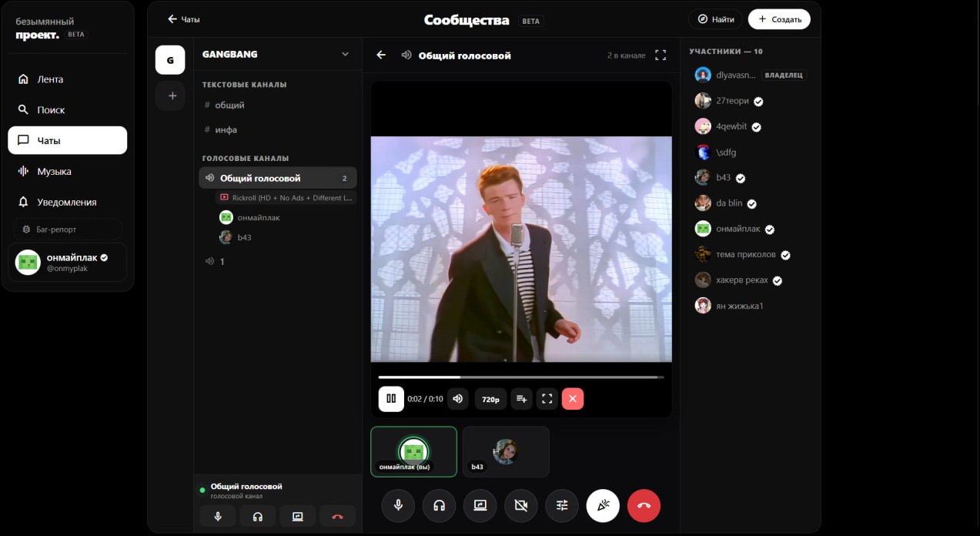Join voice channel named 1
The image size is (980, 536).
277,262
